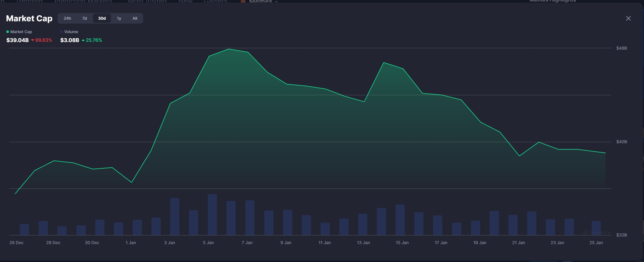Open the Prediction Markets tab
The width and height of the screenshot is (644, 262).
(x=83, y=2)
